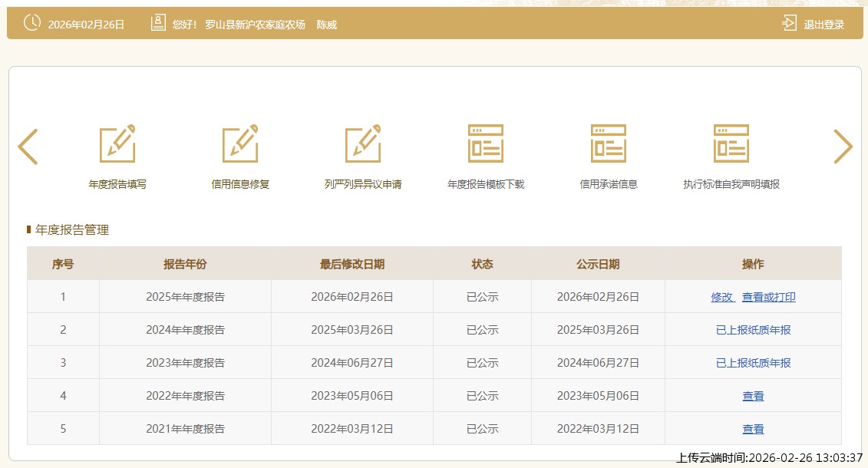868x468 pixels.
Task: Click the 退出登录 logout icon
Action: pyautogui.click(x=789, y=23)
